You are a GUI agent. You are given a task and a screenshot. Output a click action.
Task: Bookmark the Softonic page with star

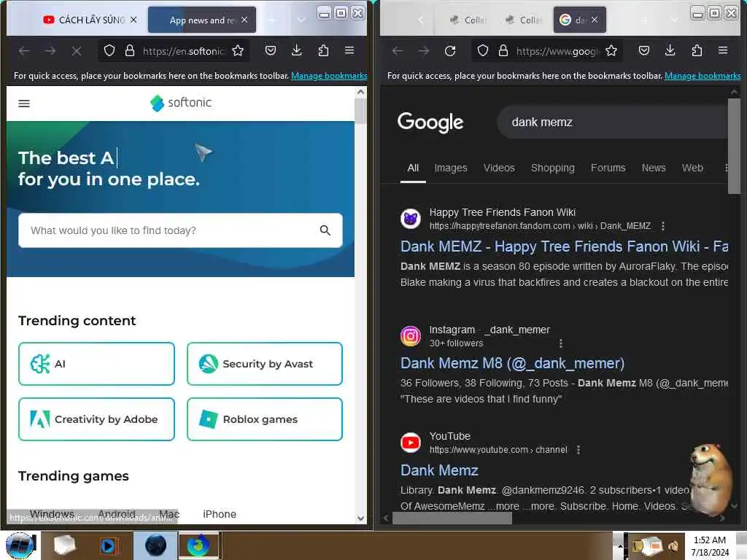[x=238, y=50]
